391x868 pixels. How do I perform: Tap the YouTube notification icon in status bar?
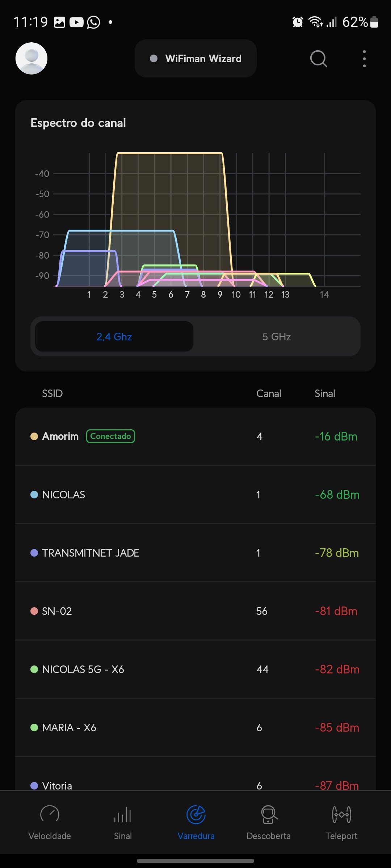[76, 22]
